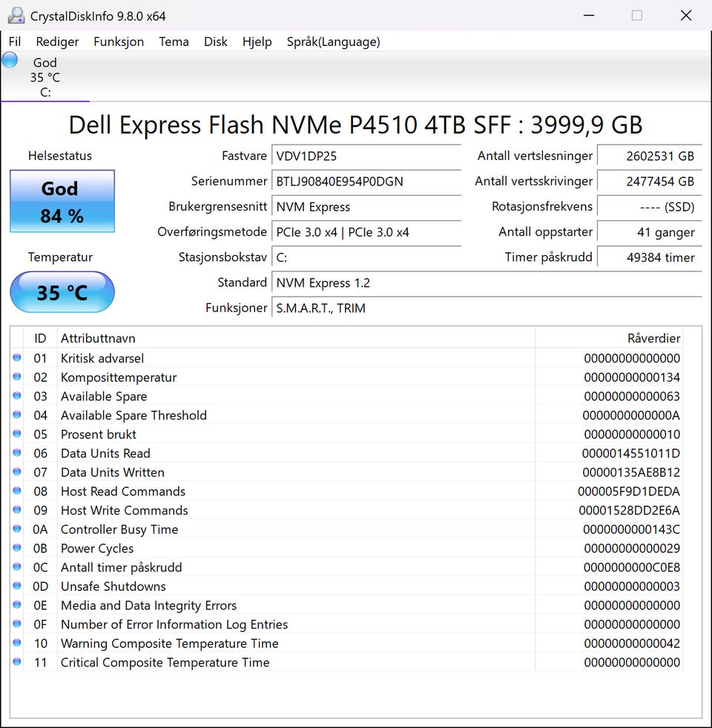Click status dot for Available Spare row 03
The width and height of the screenshot is (712, 728).
(17, 396)
